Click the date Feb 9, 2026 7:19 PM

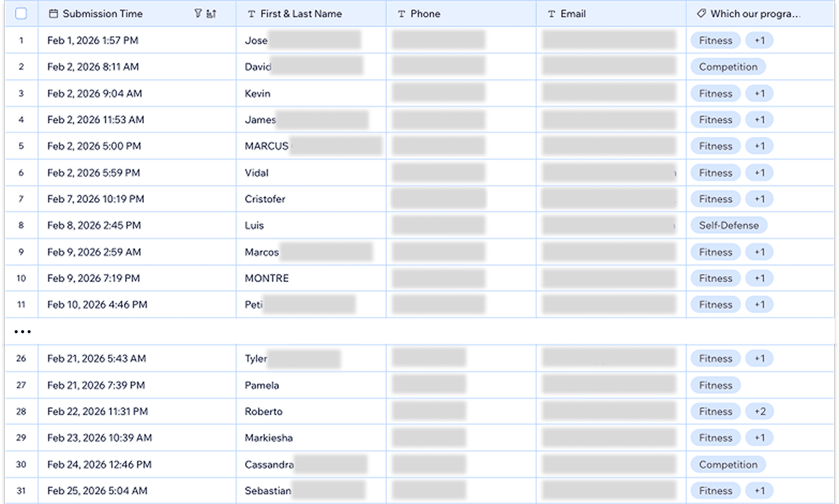tap(93, 278)
